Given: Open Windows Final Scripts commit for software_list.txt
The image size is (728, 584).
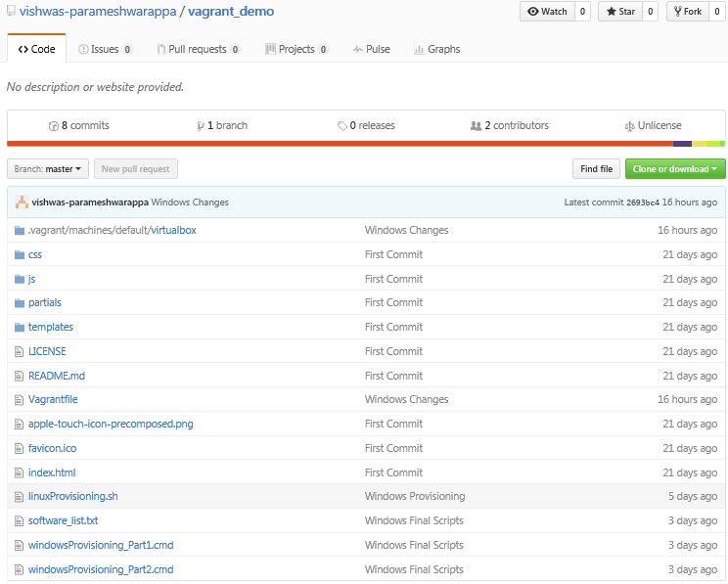Looking at the screenshot, I should pos(414,520).
